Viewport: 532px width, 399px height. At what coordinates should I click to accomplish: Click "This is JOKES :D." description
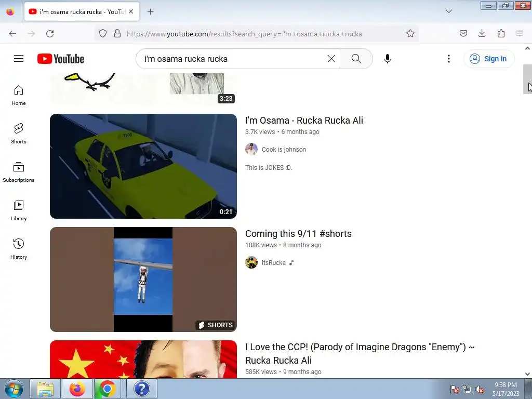pyautogui.click(x=269, y=168)
